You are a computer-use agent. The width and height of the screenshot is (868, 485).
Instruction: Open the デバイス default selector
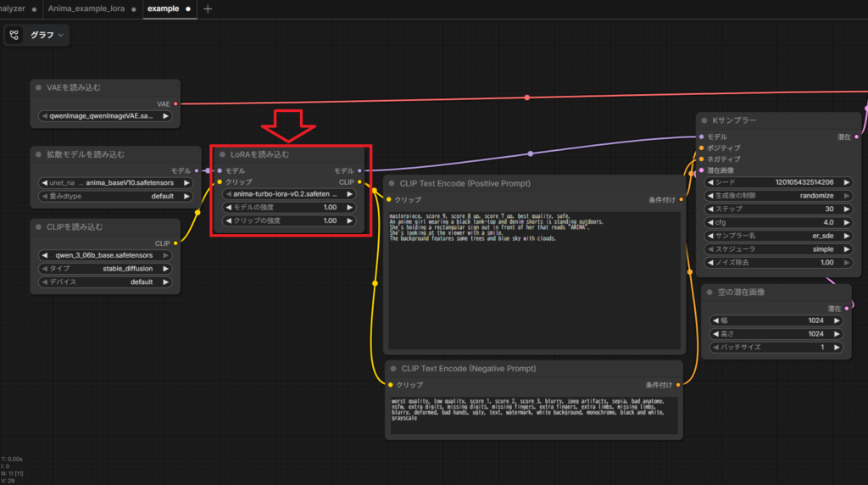(105, 282)
